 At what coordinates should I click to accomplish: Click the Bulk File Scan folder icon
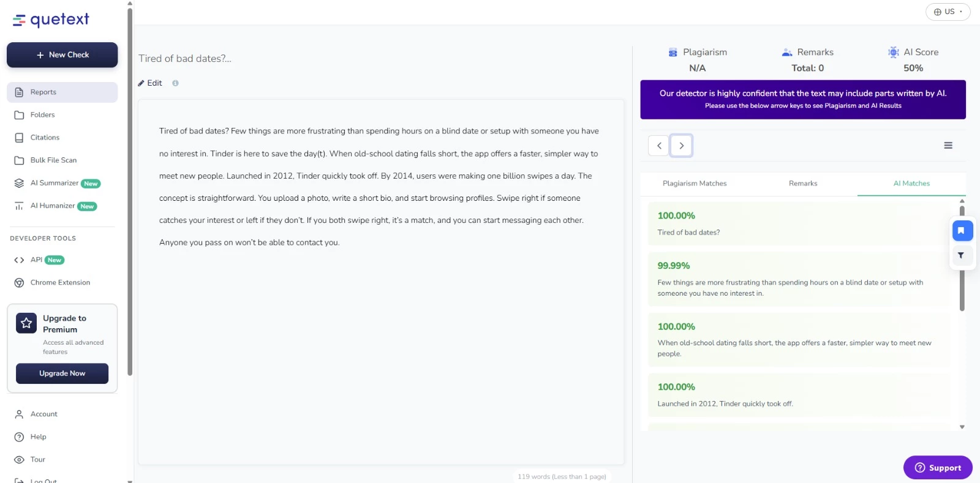click(19, 160)
